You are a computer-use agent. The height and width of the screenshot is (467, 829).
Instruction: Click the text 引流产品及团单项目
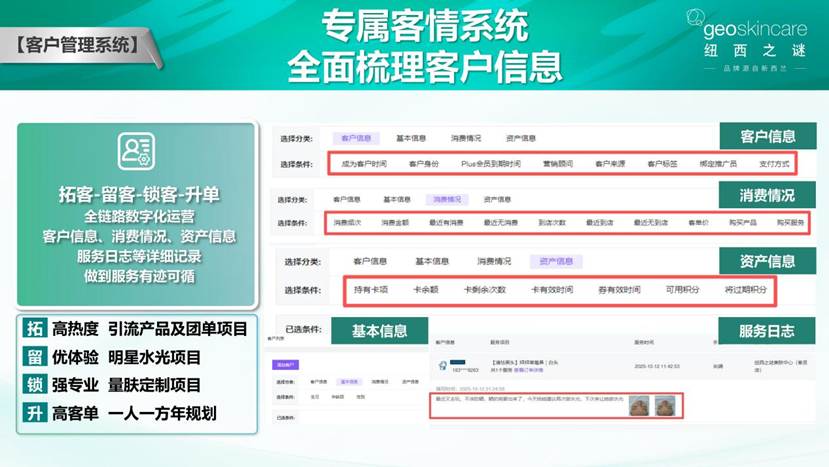178,329
